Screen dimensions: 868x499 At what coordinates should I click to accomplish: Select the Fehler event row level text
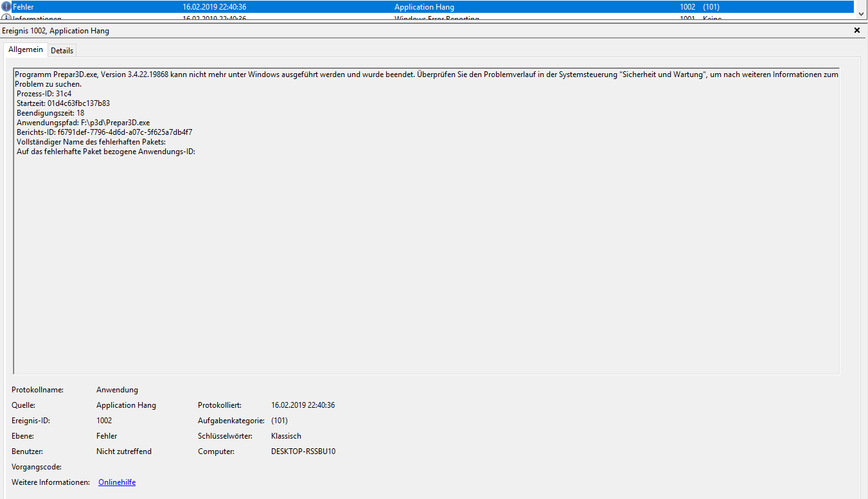pos(24,7)
